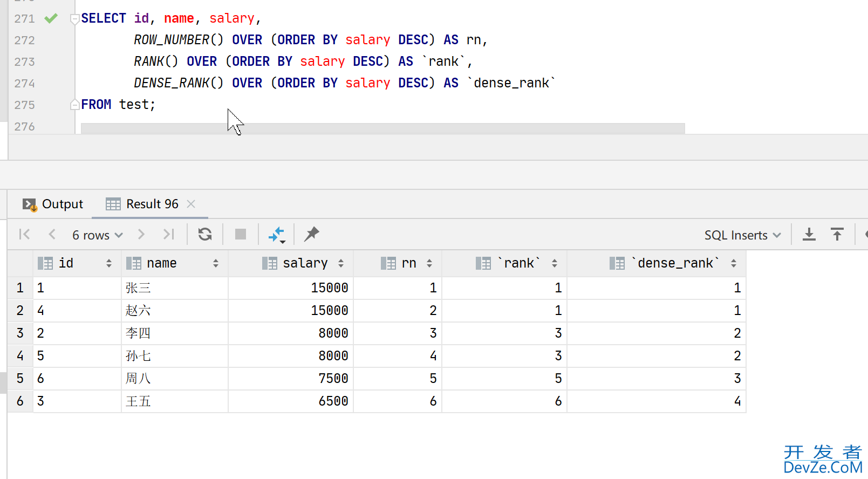Pin the Result 96 tab
The height and width of the screenshot is (479, 868).
[312, 234]
